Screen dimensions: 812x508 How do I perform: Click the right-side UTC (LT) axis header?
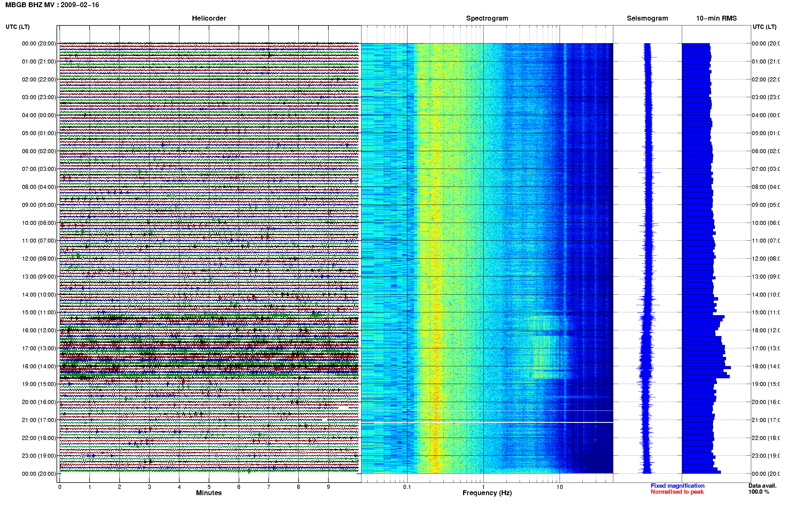(x=764, y=27)
